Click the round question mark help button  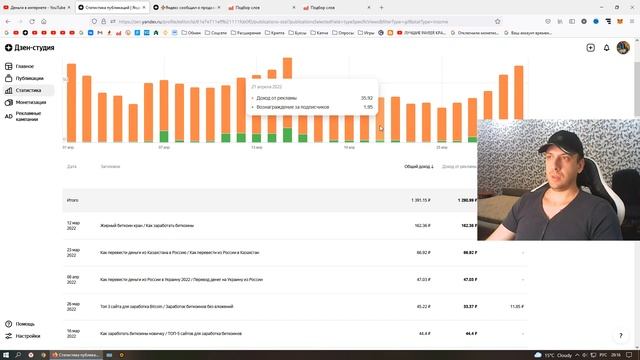(x=621, y=336)
